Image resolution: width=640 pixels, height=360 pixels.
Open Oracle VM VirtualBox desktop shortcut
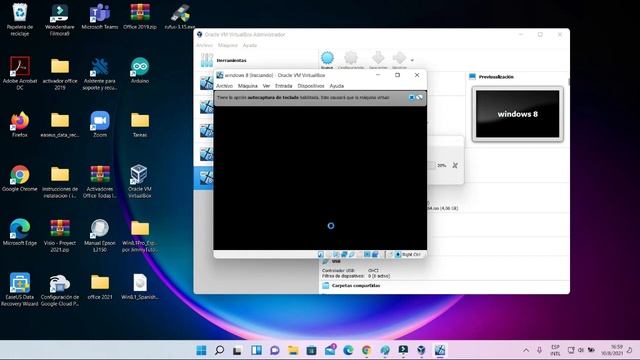click(x=140, y=181)
